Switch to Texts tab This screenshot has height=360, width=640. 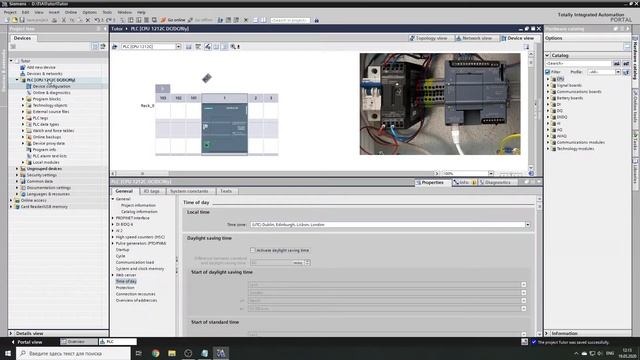click(226, 191)
